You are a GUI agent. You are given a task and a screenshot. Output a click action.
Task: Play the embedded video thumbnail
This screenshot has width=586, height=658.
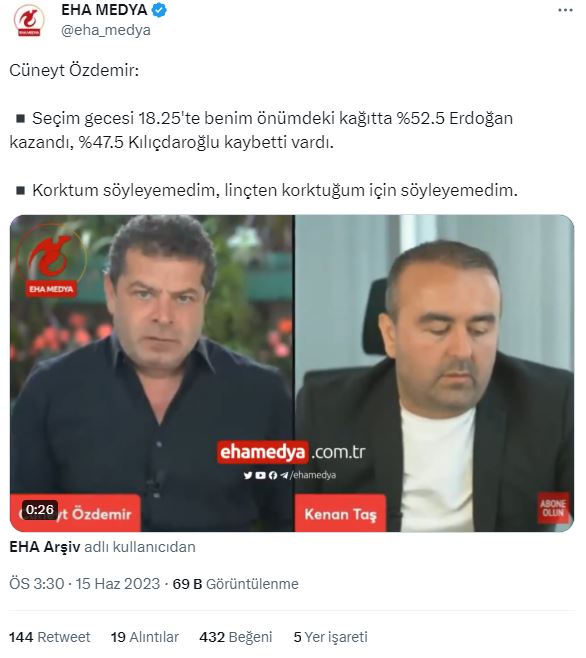tap(292, 373)
